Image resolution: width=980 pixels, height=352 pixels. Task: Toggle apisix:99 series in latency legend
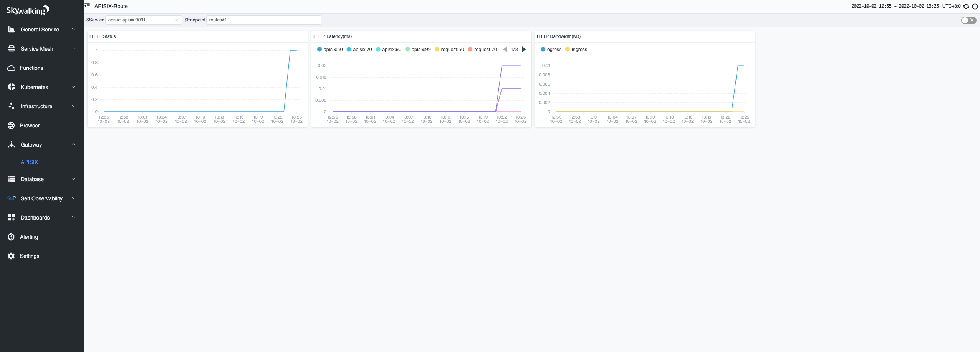point(418,50)
